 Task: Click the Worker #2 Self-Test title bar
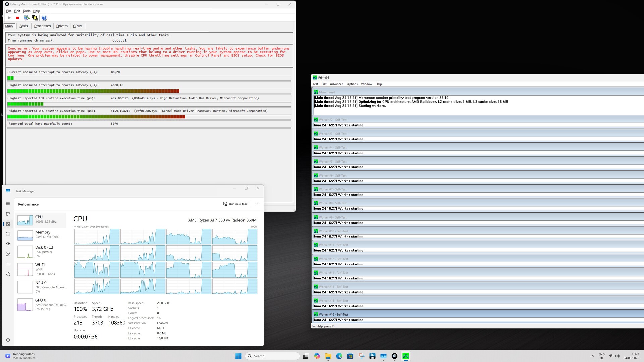pos(478,120)
